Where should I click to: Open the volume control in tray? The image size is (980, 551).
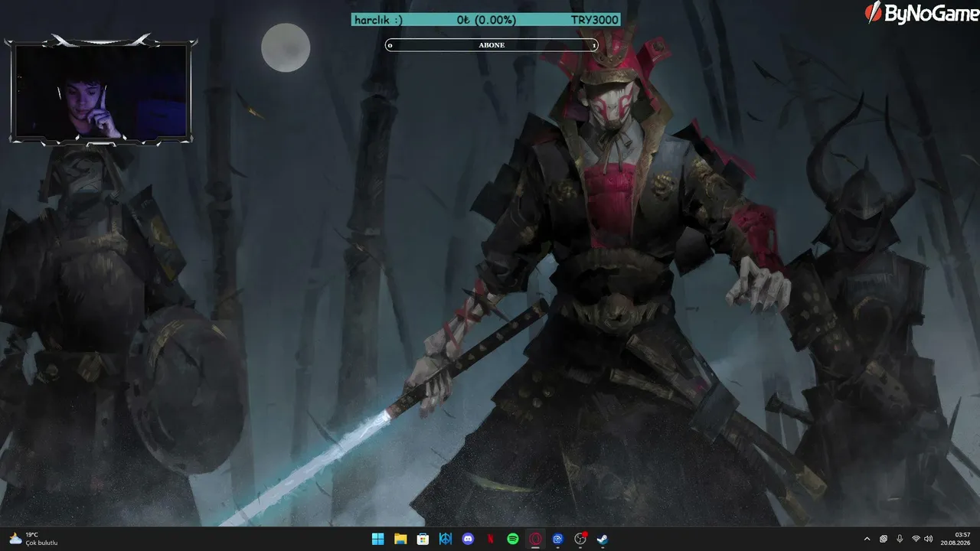click(x=929, y=539)
